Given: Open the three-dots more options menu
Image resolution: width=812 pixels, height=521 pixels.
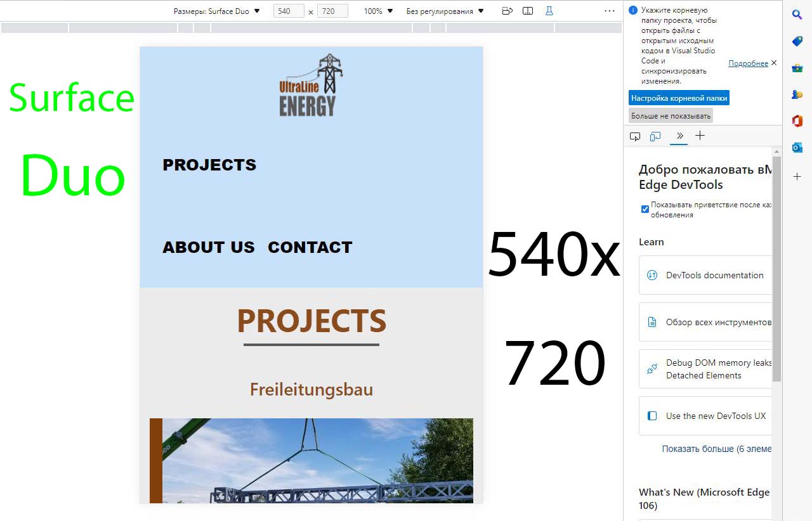Looking at the screenshot, I should pyautogui.click(x=610, y=11).
